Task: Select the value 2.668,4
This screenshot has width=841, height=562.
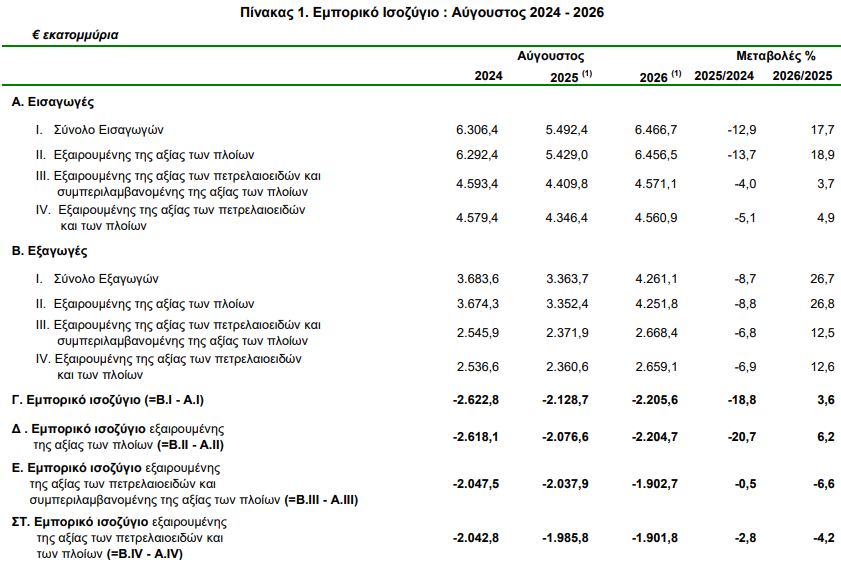Action: pyautogui.click(x=656, y=333)
